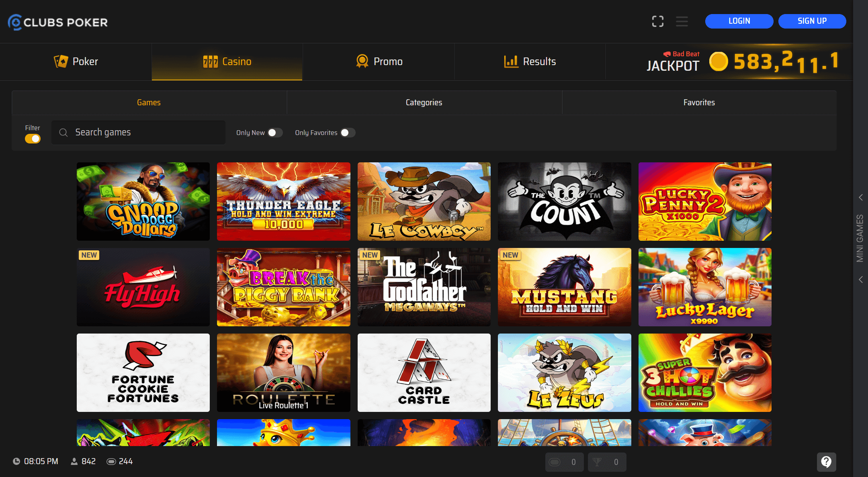Enable the Only Favorites toggle
868x477 pixels.
pos(348,133)
